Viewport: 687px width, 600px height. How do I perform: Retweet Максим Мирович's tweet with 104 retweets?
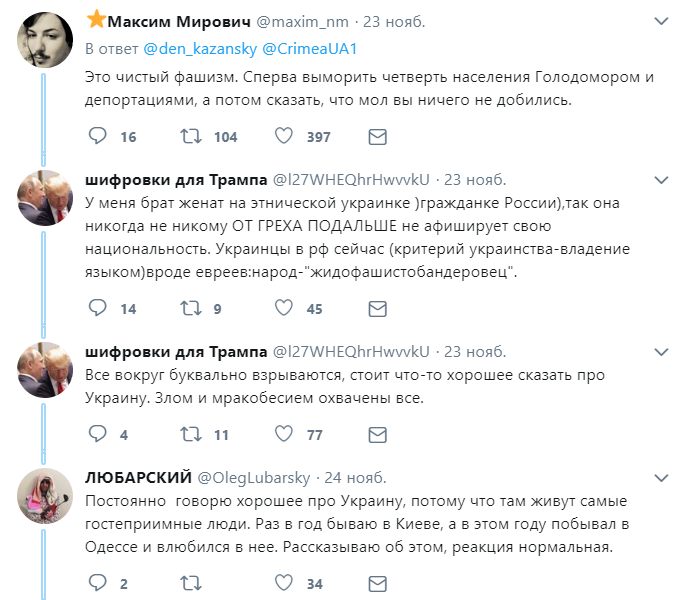tap(190, 136)
